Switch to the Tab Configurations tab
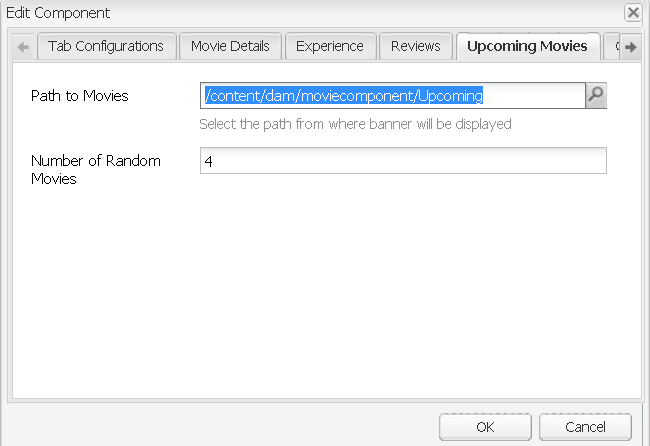This screenshot has width=650, height=446. coord(105,46)
